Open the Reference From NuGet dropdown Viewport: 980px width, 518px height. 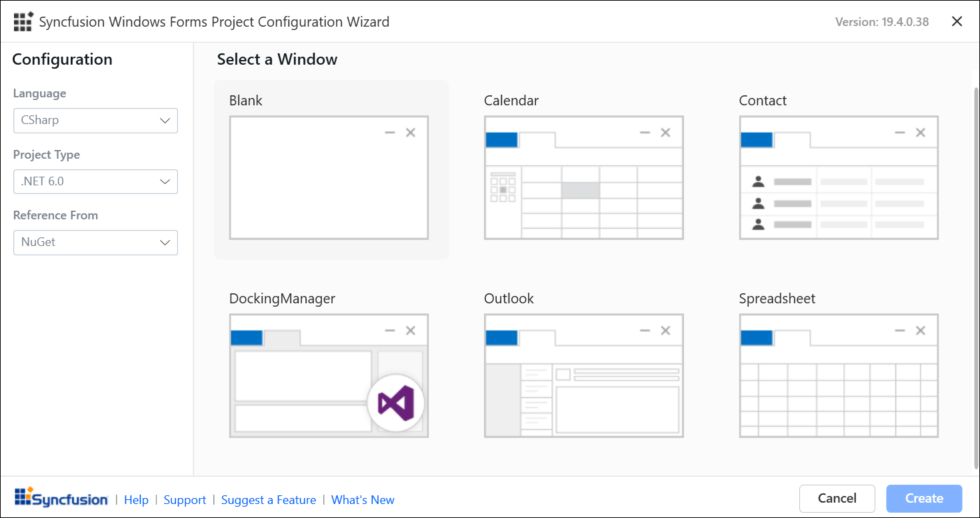(x=95, y=243)
